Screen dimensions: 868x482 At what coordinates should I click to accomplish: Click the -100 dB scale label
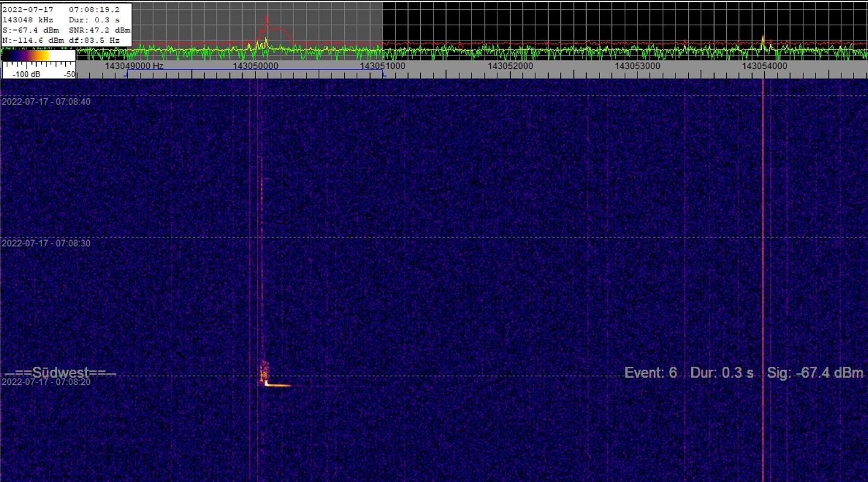[x=27, y=74]
